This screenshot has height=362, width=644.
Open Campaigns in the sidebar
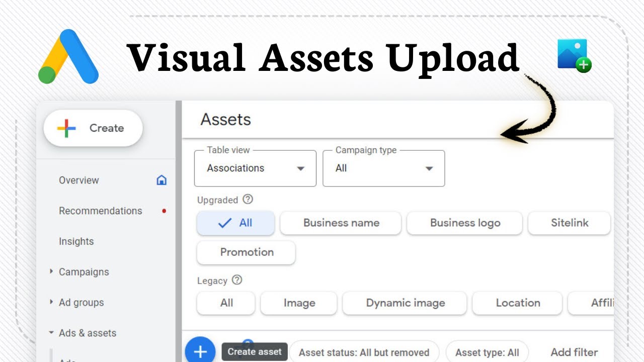coord(84,272)
